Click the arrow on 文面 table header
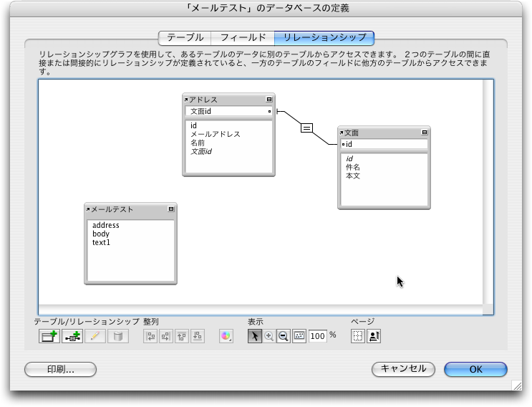532x407 pixels. 342,133
